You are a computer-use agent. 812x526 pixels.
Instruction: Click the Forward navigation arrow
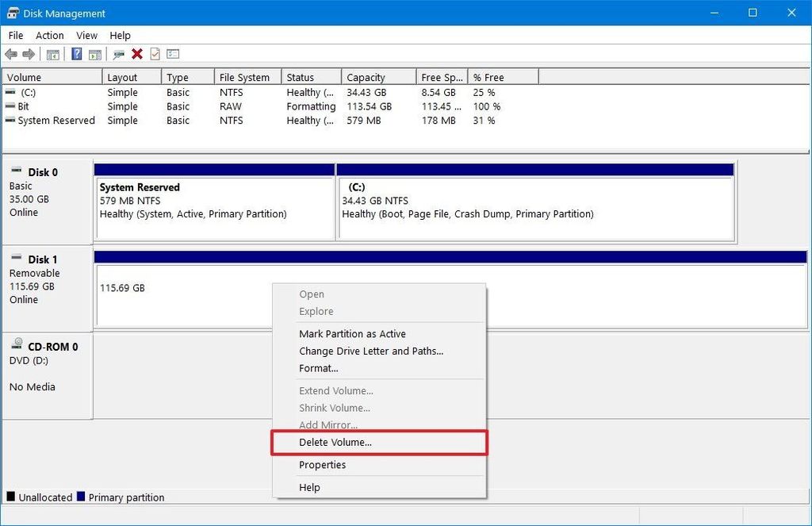point(27,54)
